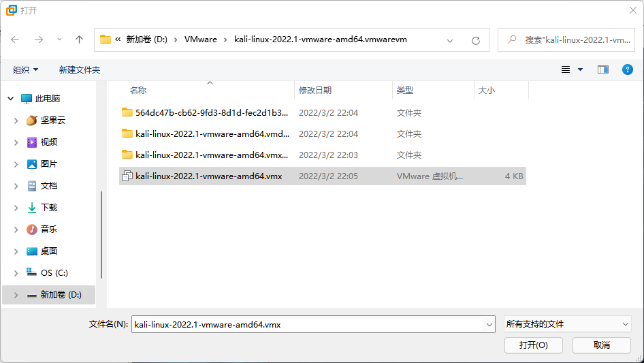Select the kali-linux vmd... folder
This screenshot has width=644, height=363.
(x=323, y=133)
